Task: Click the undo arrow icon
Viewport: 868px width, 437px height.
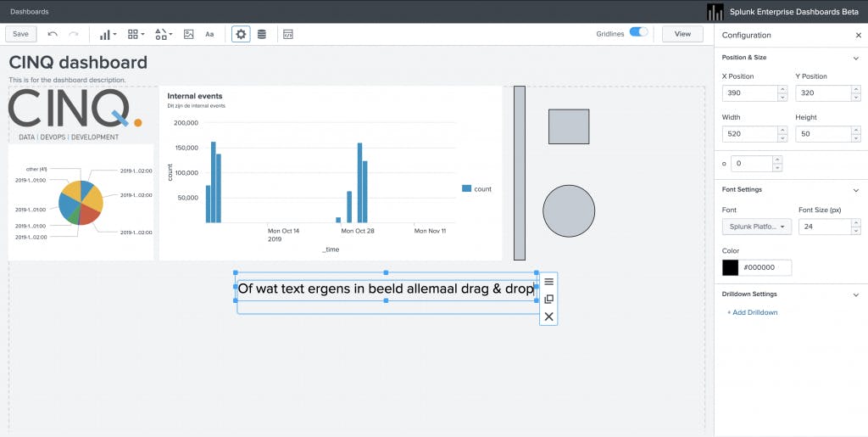Action: click(53, 34)
